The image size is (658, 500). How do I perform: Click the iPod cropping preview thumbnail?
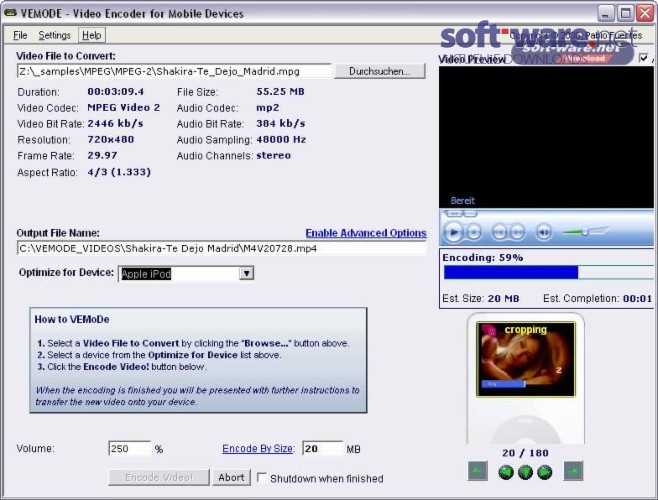coord(526,359)
